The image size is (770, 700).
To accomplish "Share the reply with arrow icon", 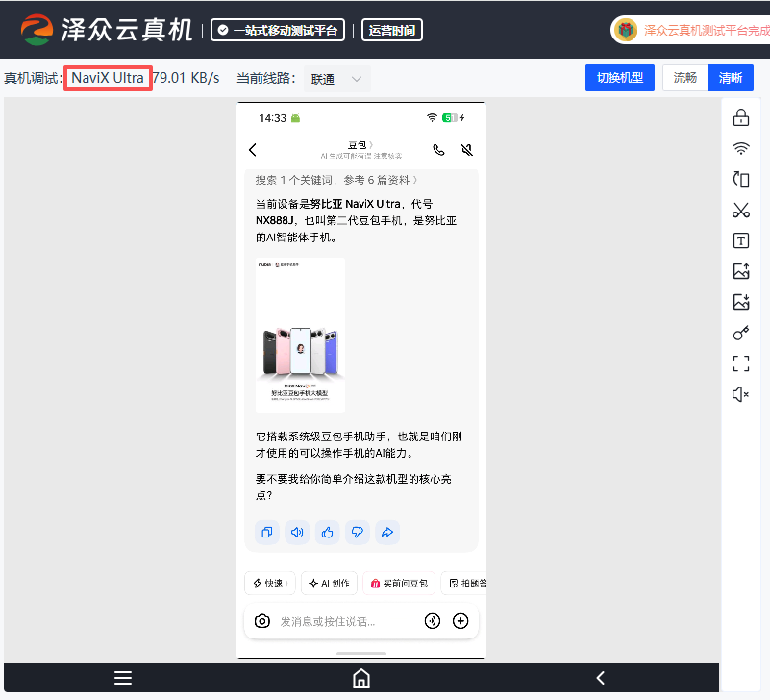I will pyautogui.click(x=387, y=532).
